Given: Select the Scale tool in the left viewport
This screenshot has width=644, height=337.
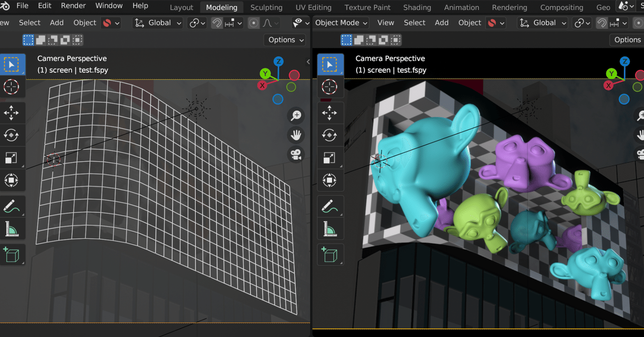Looking at the screenshot, I should coord(13,157).
